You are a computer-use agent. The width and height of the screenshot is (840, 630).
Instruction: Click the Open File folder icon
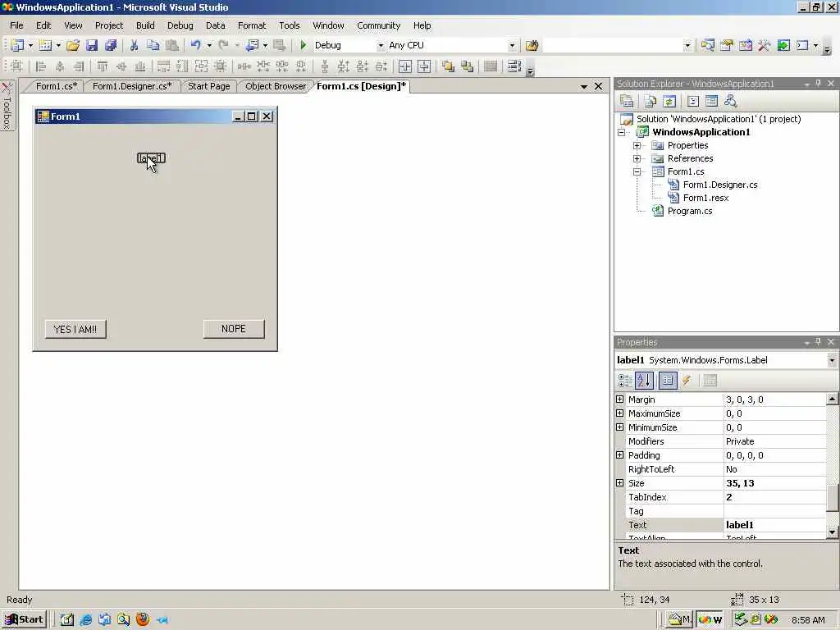(73, 46)
